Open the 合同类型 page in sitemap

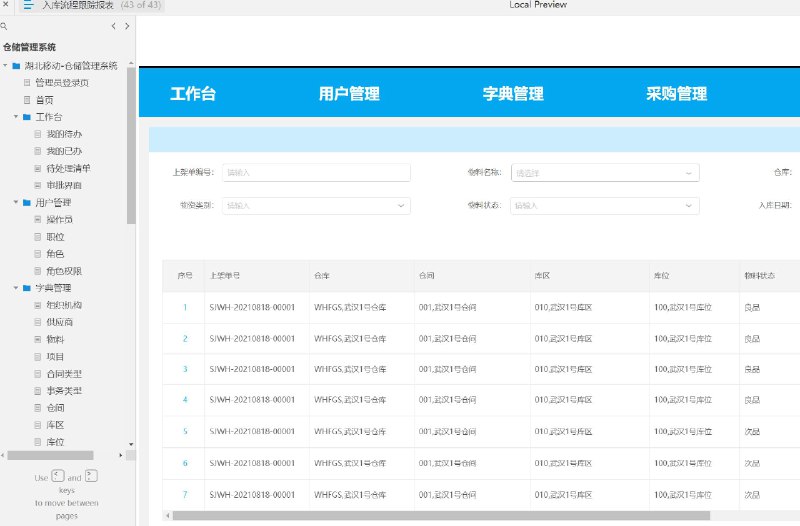point(64,374)
